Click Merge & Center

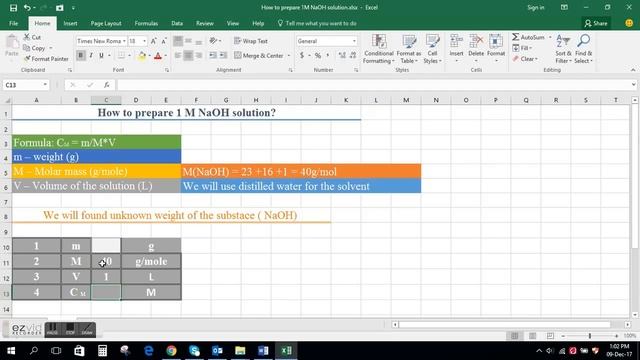pos(259,56)
